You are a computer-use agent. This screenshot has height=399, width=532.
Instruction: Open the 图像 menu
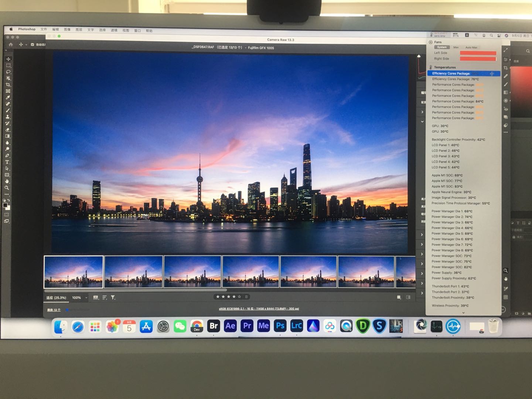tap(67, 30)
